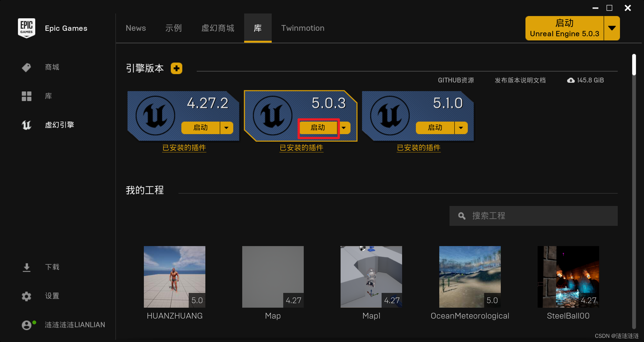Screen dimensions: 644x342
Task: Switch to the 虚幻商城 tab
Action: [218, 28]
